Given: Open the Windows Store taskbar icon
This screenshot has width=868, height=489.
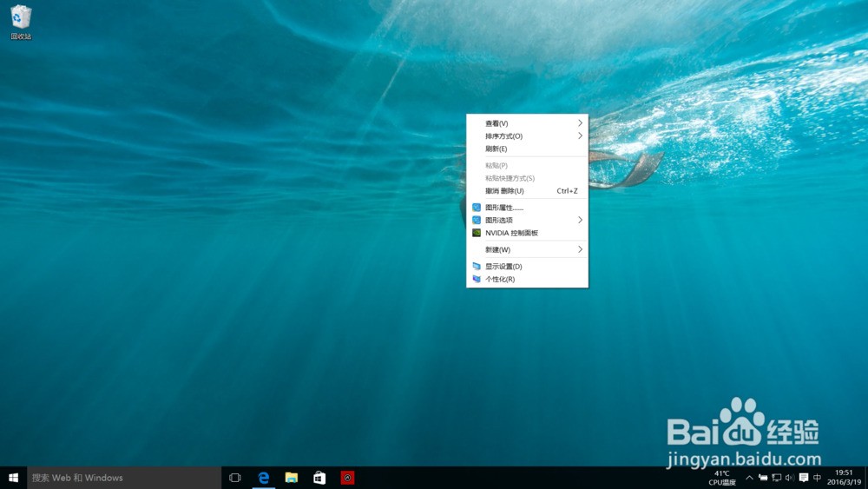Looking at the screenshot, I should coord(319,478).
